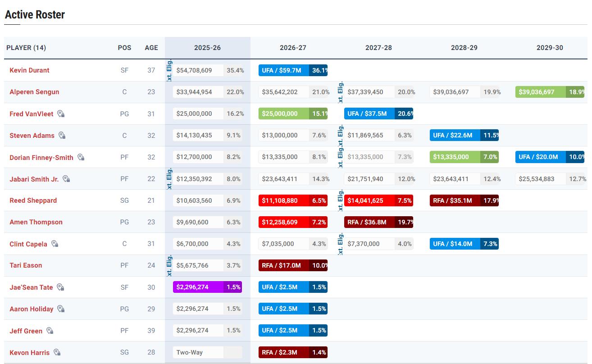Open Aaron Holiday's profile
This screenshot has width=592, height=364.
[x=32, y=309]
